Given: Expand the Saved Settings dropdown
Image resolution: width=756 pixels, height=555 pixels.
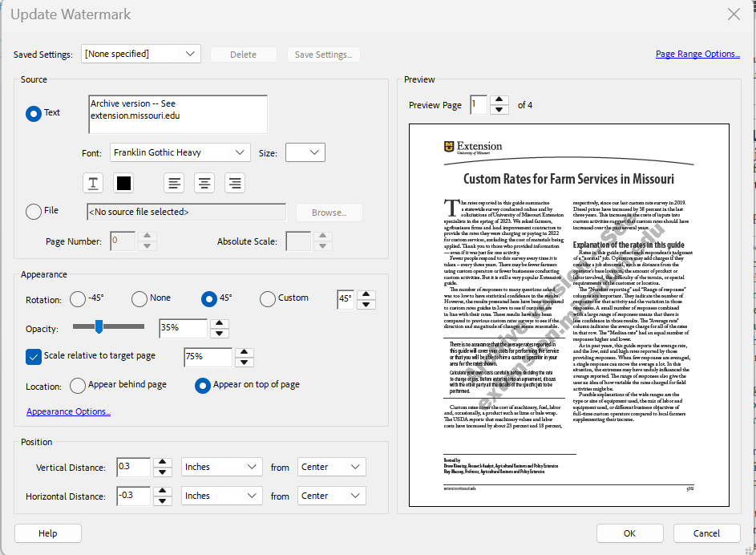Looking at the screenshot, I should [x=140, y=55].
